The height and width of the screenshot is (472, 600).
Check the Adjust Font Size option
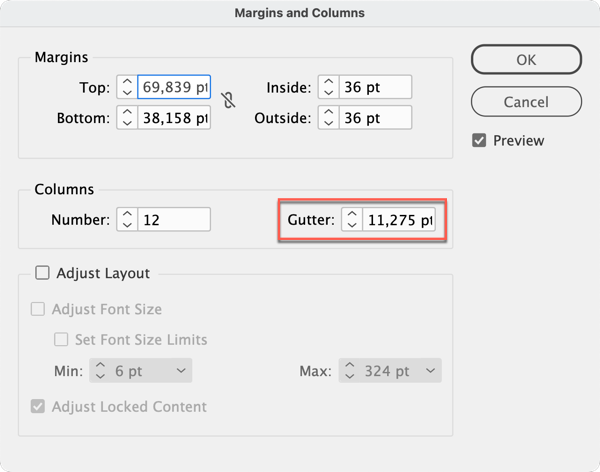point(38,309)
